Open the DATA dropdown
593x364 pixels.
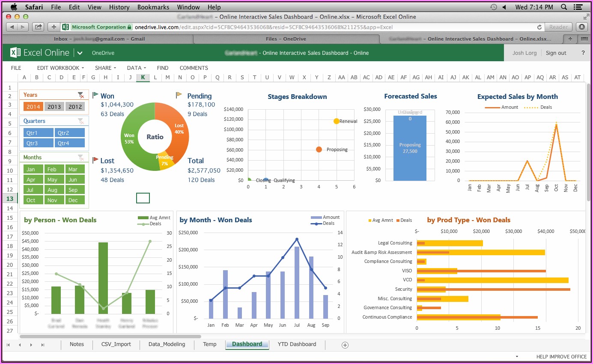136,68
